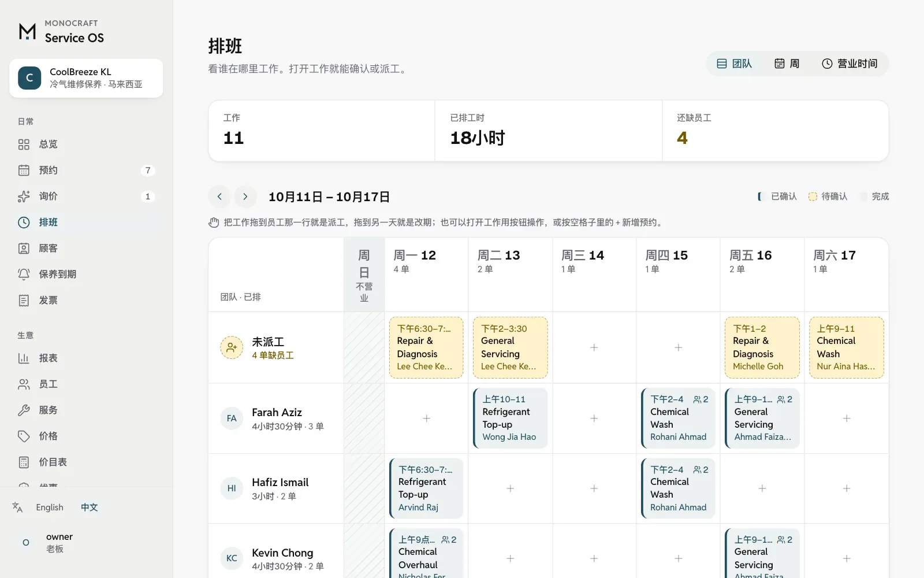This screenshot has width=924, height=578.
Task: Open 营业时间 tab
Action: tap(850, 64)
